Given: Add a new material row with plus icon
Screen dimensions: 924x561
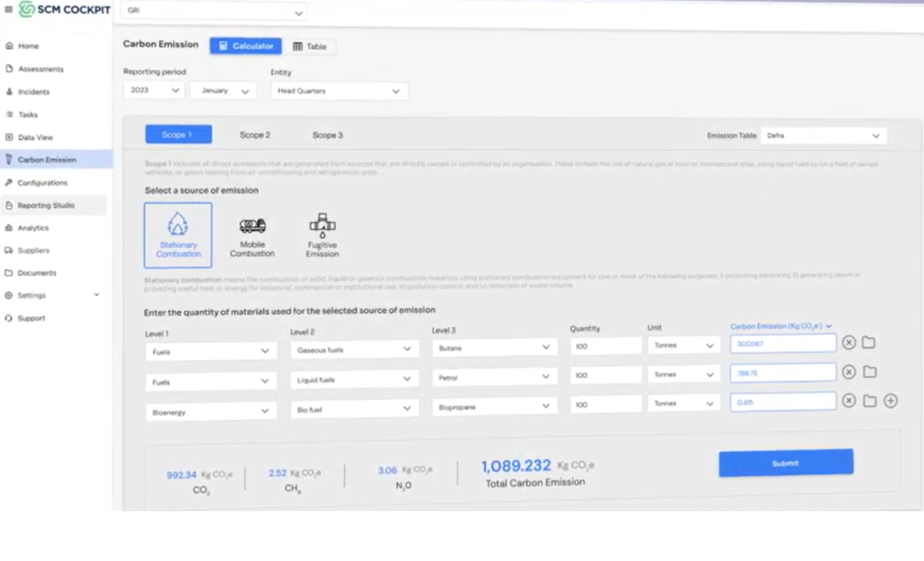Looking at the screenshot, I should click(892, 400).
